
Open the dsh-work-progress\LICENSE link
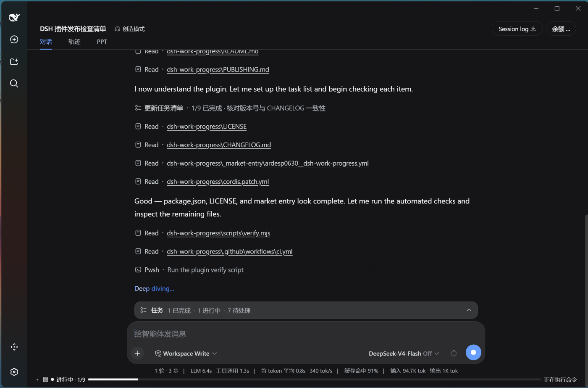[x=207, y=127]
